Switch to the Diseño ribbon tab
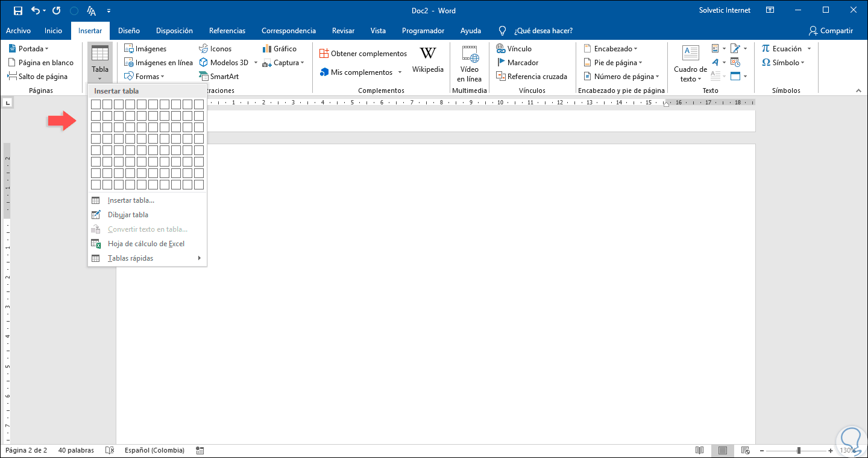The image size is (868, 458). [x=129, y=31]
